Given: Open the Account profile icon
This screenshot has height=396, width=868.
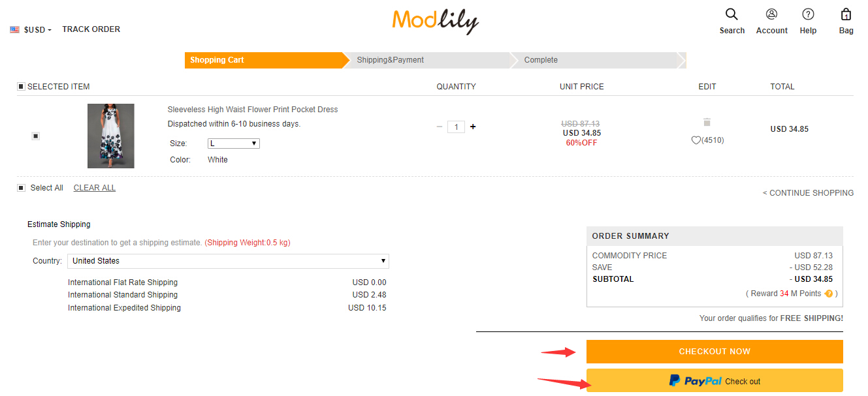Looking at the screenshot, I should click(771, 14).
